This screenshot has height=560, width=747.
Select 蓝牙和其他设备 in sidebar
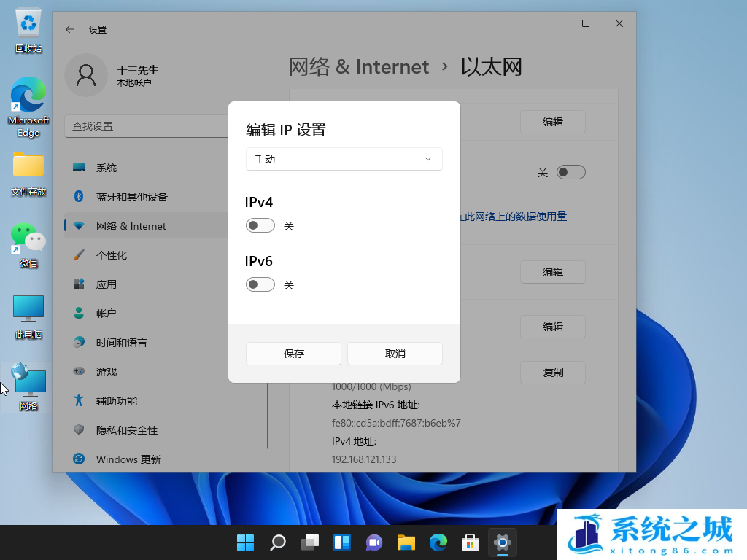click(x=131, y=197)
